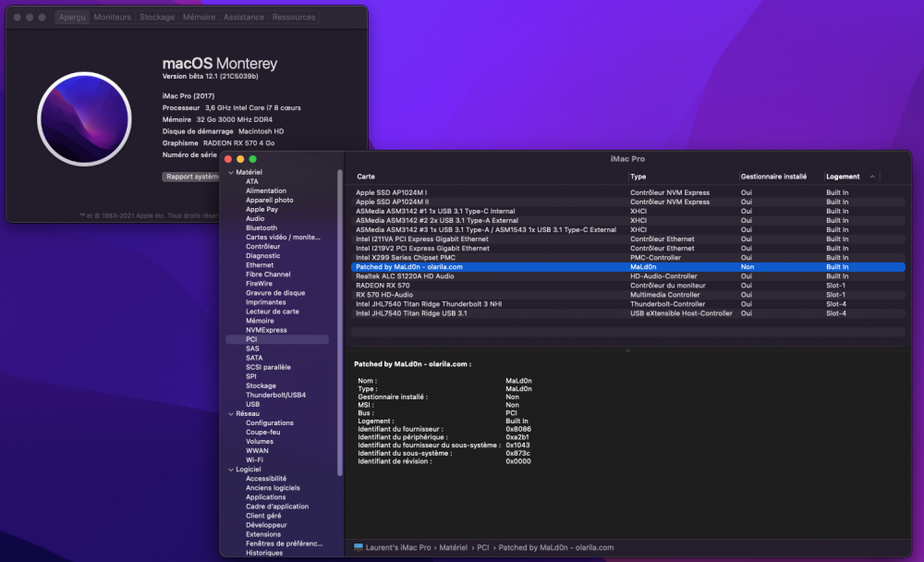This screenshot has height=562, width=924.
Task: Click Laurent's iMac Pro in path bar
Action: tap(397, 547)
